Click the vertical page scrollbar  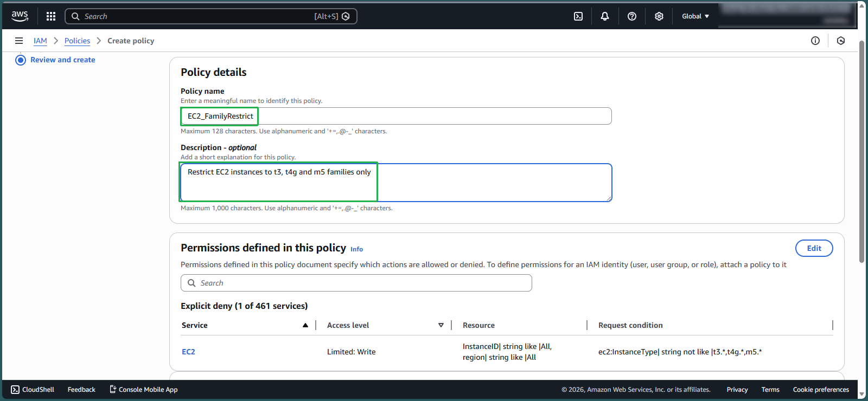862,152
